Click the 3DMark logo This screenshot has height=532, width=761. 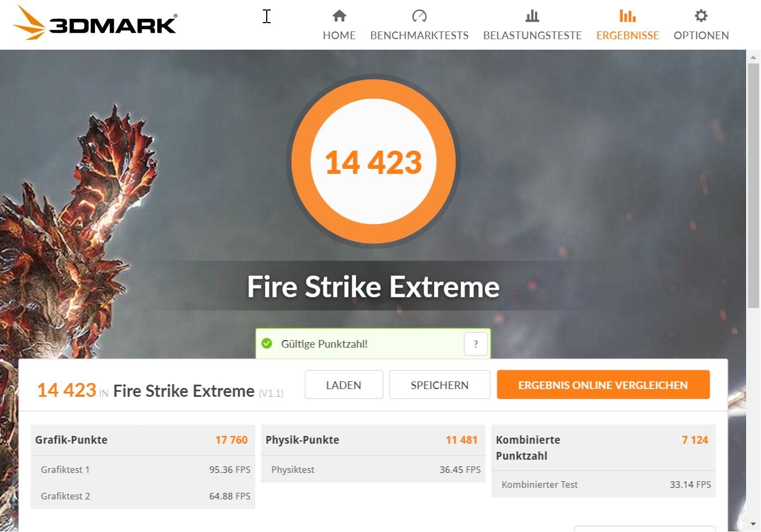coord(94,23)
